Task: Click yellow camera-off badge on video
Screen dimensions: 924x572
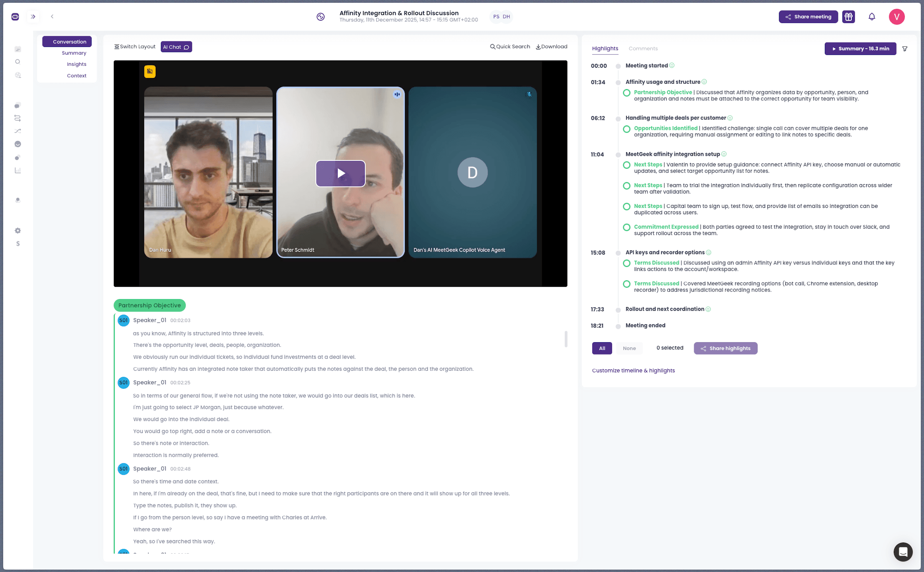Action: point(150,71)
